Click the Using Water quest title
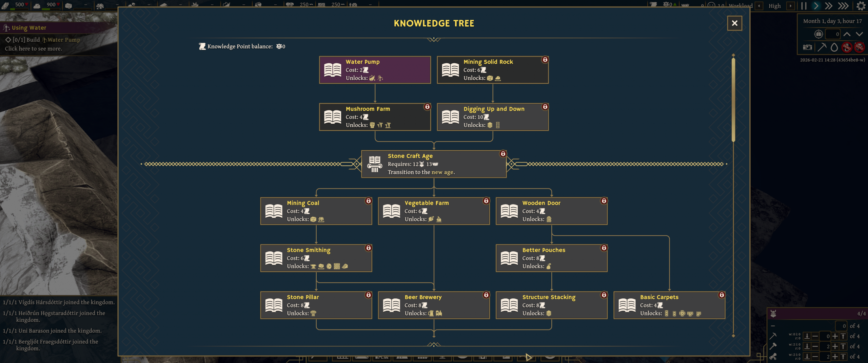Screen dimensions: 868x363 (x=29, y=28)
